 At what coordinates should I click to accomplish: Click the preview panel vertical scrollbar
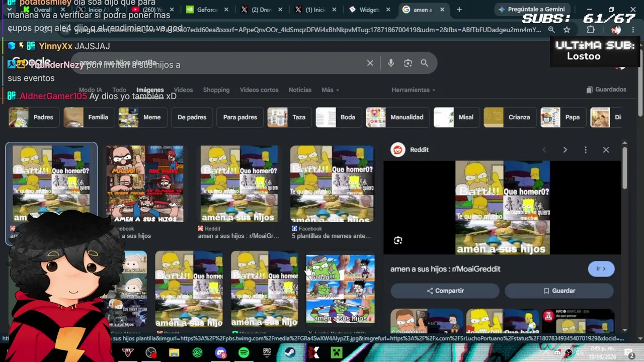coord(624,168)
